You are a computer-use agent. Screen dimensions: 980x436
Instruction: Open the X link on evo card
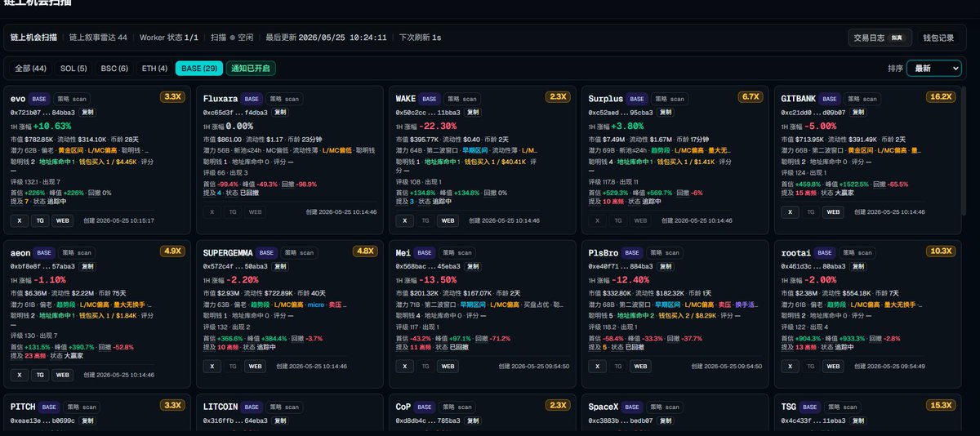[20, 220]
